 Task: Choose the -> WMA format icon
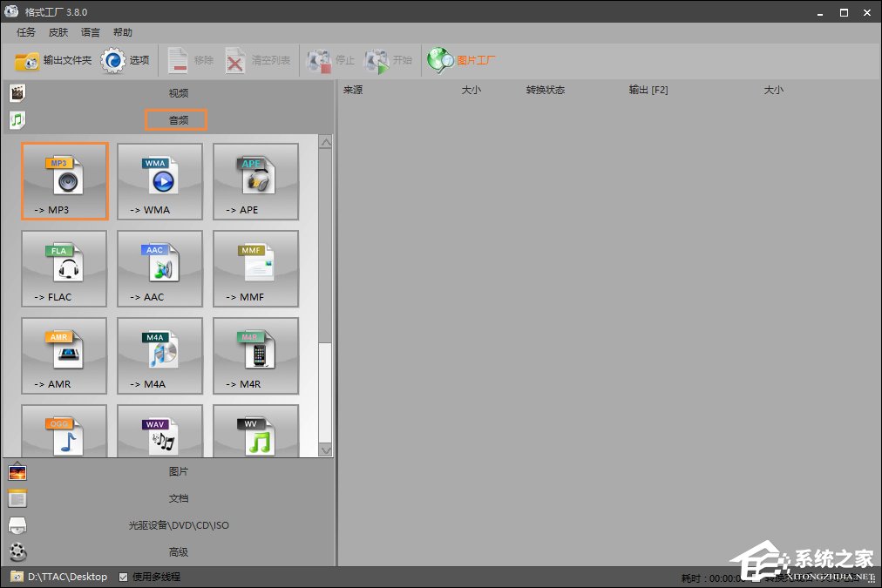(x=160, y=181)
